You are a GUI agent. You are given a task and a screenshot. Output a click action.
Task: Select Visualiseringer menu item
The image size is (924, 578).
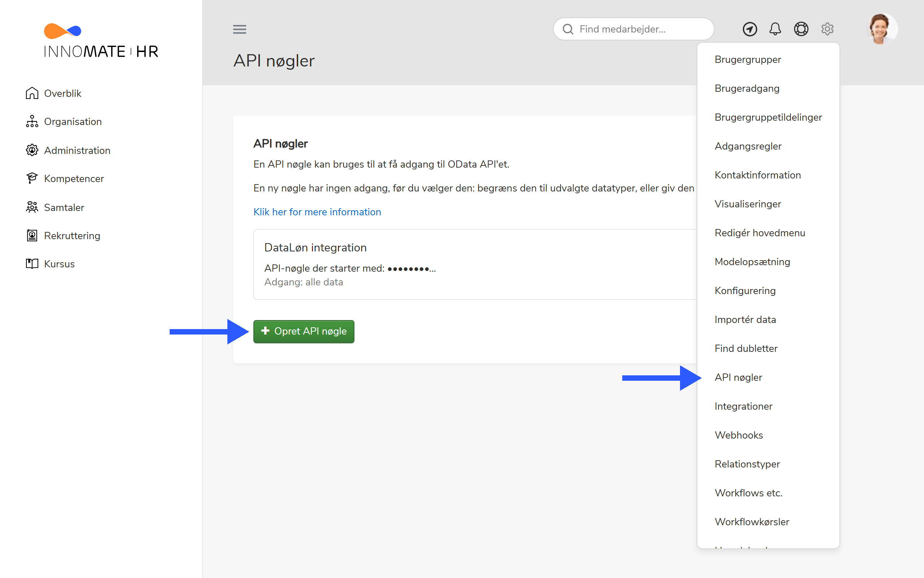tap(748, 204)
